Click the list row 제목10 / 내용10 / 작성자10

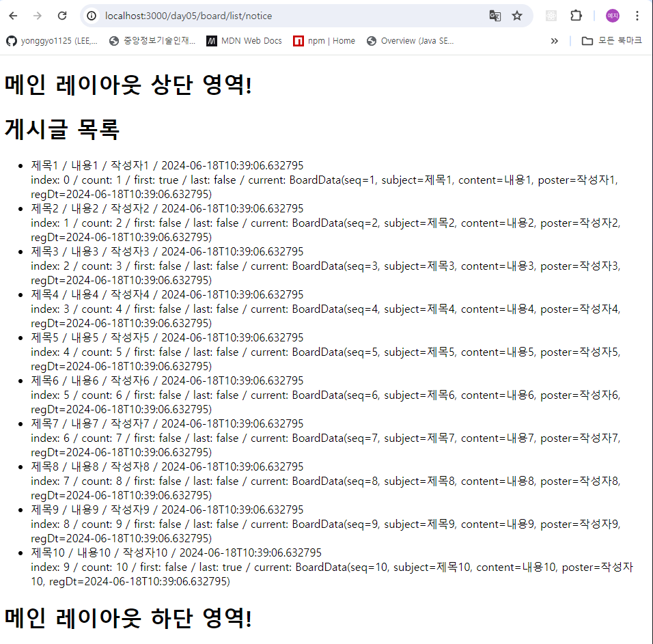click(x=176, y=553)
